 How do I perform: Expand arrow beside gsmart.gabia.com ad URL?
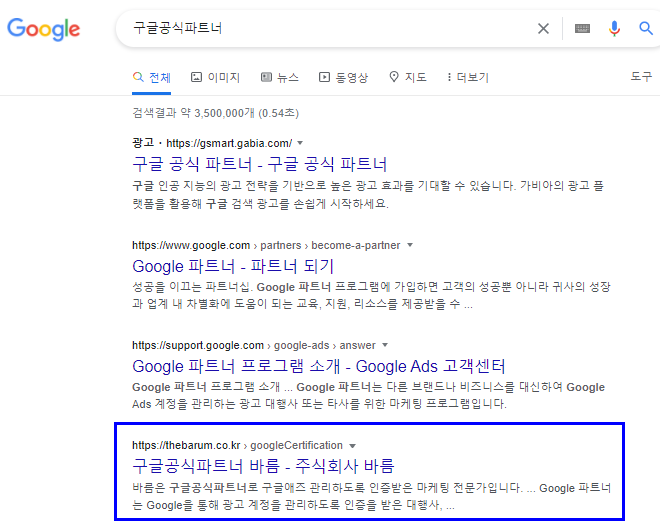(x=300, y=143)
